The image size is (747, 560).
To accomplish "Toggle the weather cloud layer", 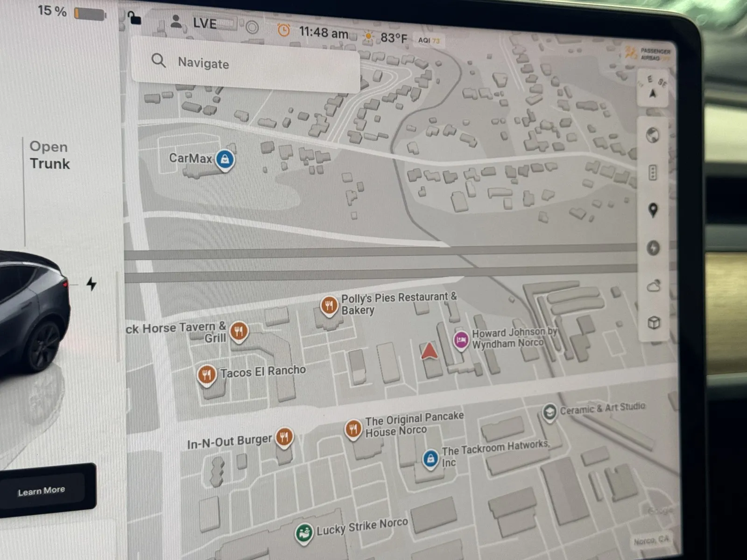I will point(654,286).
